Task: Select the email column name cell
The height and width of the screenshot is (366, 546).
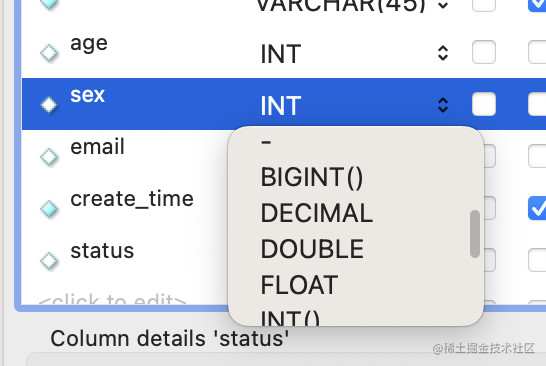Action: coord(97,146)
